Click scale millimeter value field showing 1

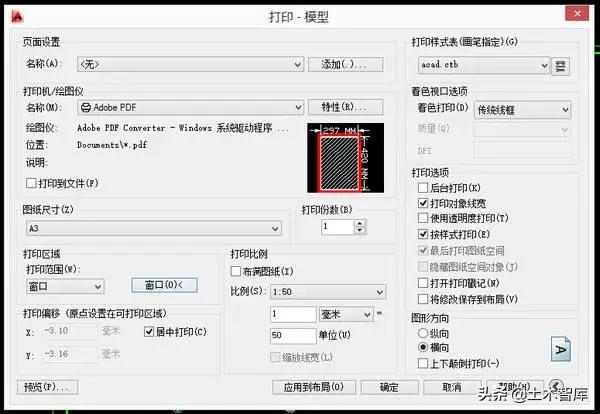293,314
